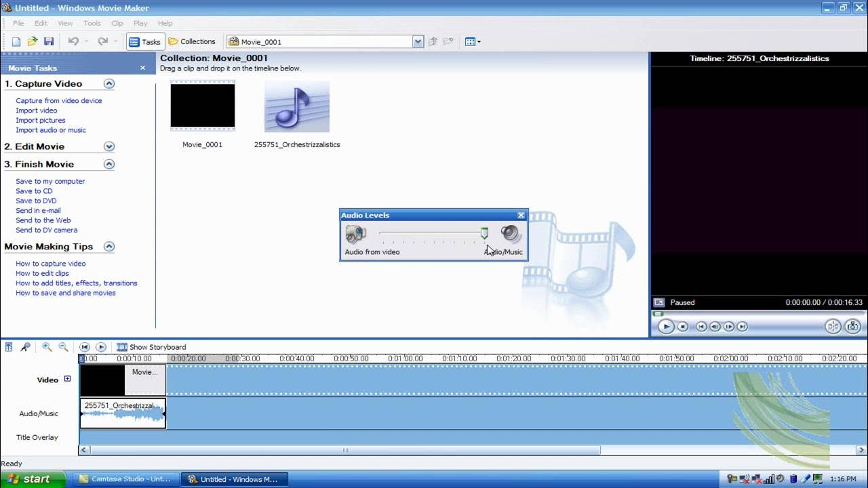
Task: Step to previous frame in preview
Action: tap(715, 327)
